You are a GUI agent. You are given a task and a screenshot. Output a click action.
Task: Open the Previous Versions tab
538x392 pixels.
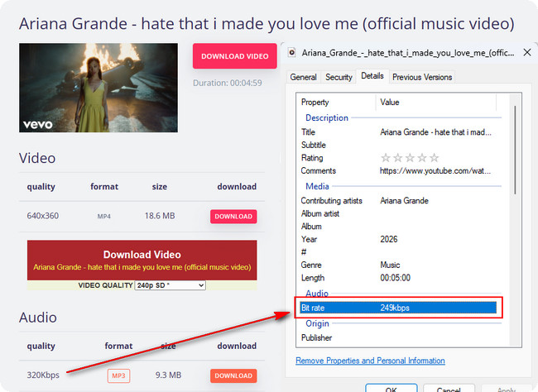tap(422, 77)
